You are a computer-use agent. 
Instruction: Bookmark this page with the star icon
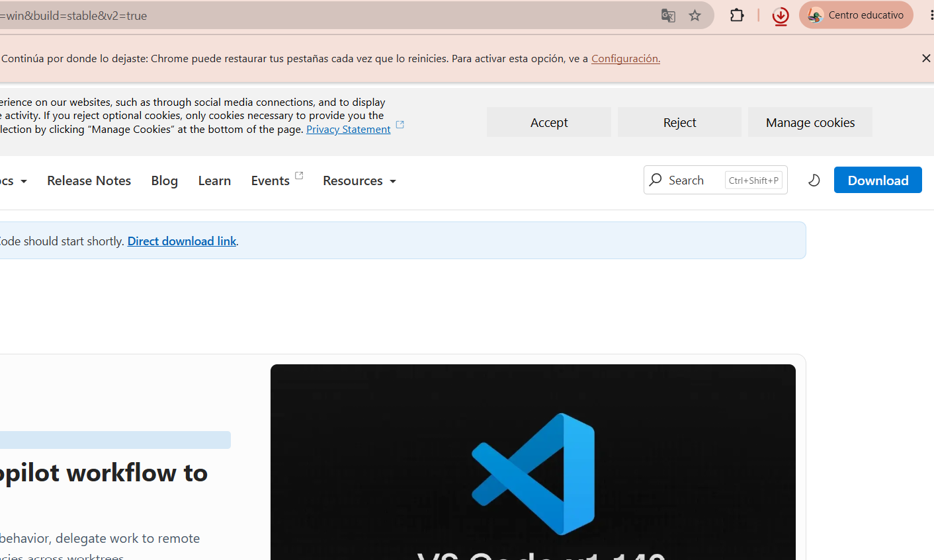click(695, 16)
